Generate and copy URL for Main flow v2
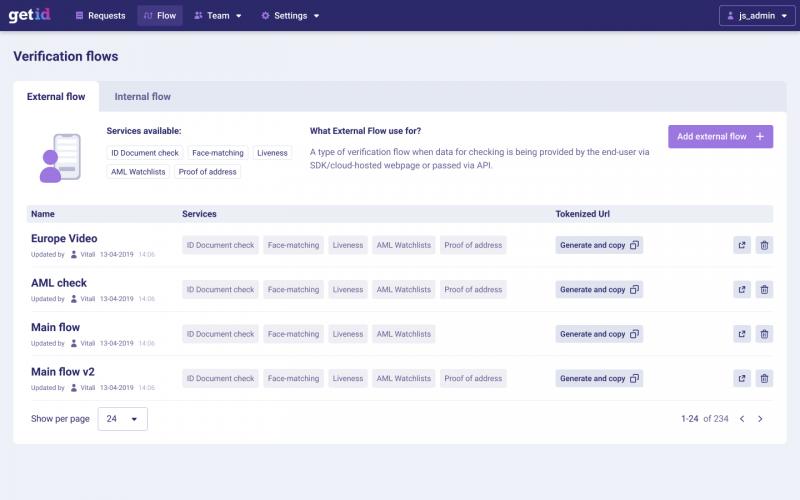Viewport: 800px width, 500px height. [x=599, y=379]
